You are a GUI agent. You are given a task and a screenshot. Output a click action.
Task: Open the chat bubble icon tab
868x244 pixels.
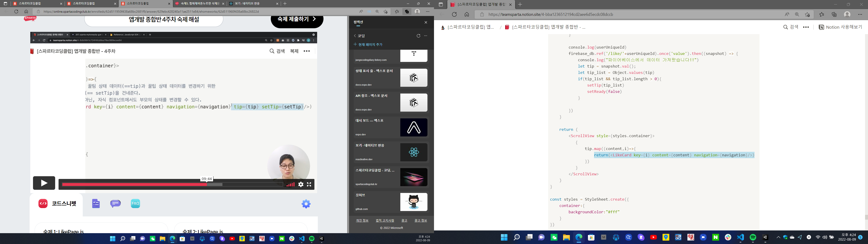coord(116,204)
